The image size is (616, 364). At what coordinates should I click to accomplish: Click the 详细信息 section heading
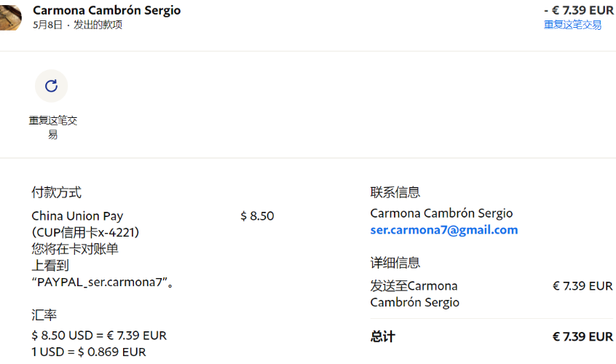(x=395, y=263)
